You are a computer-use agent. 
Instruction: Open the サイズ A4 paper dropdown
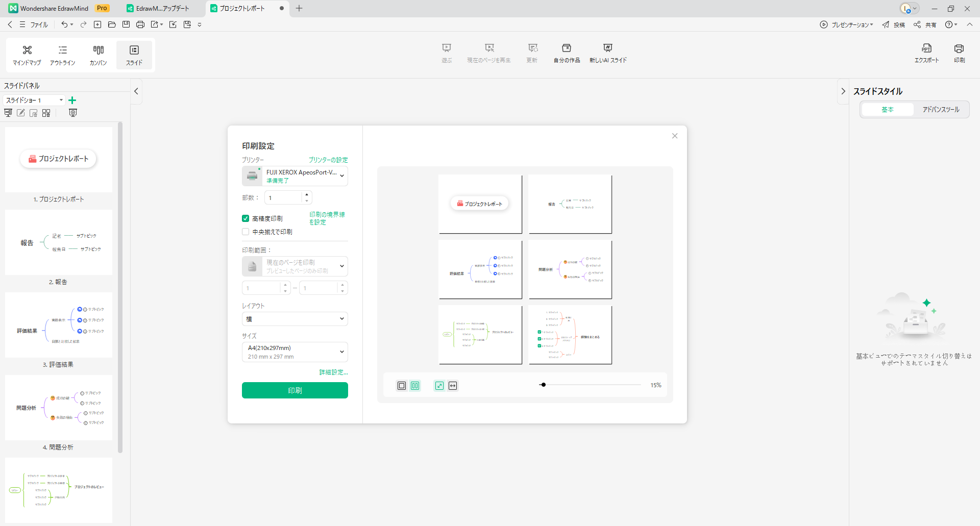pos(295,352)
